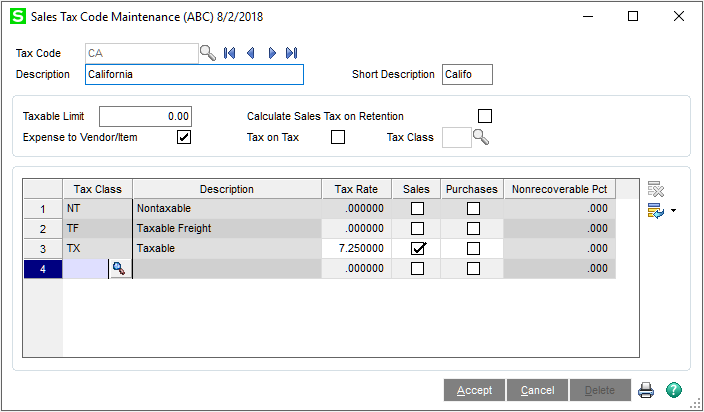
Task: Open the Tax Class lookup beside Tax on Tax
Action: 481,138
